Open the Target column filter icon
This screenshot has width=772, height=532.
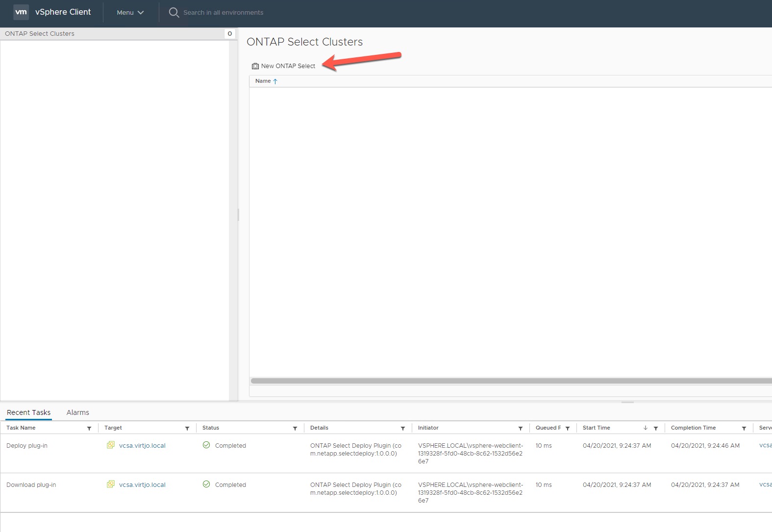point(187,429)
